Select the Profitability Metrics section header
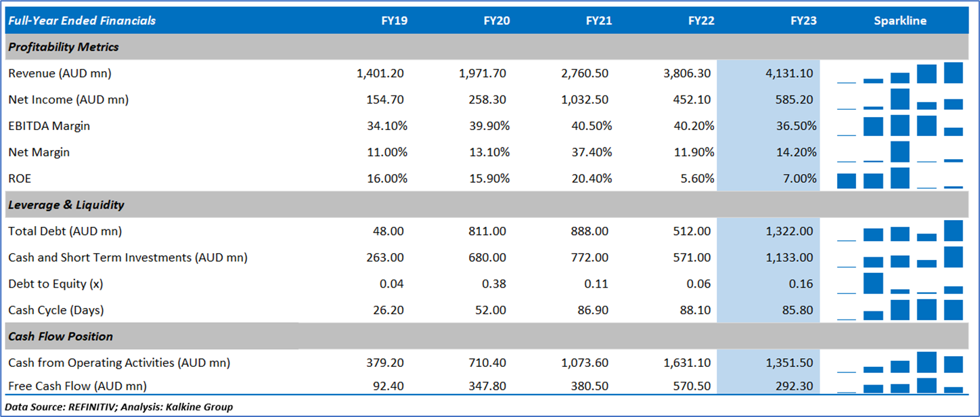 [63, 47]
